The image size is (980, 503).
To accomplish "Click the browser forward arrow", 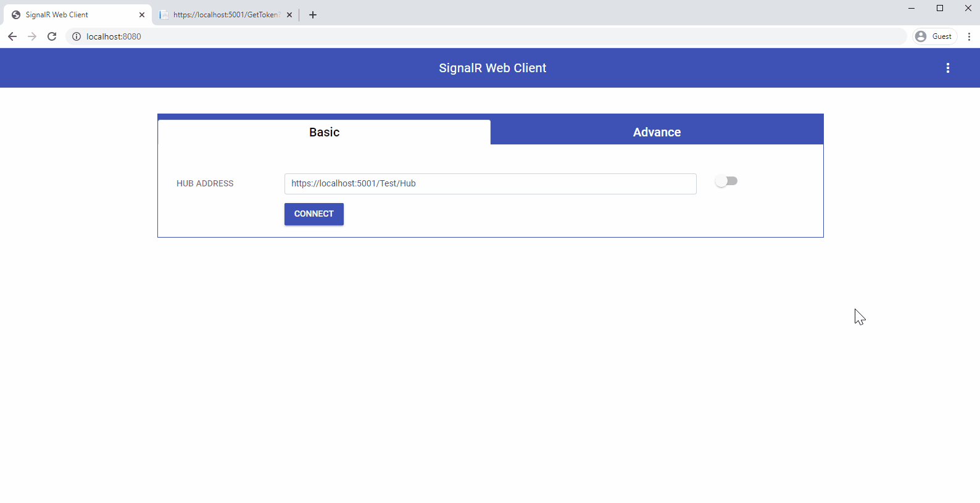I will pos(32,36).
